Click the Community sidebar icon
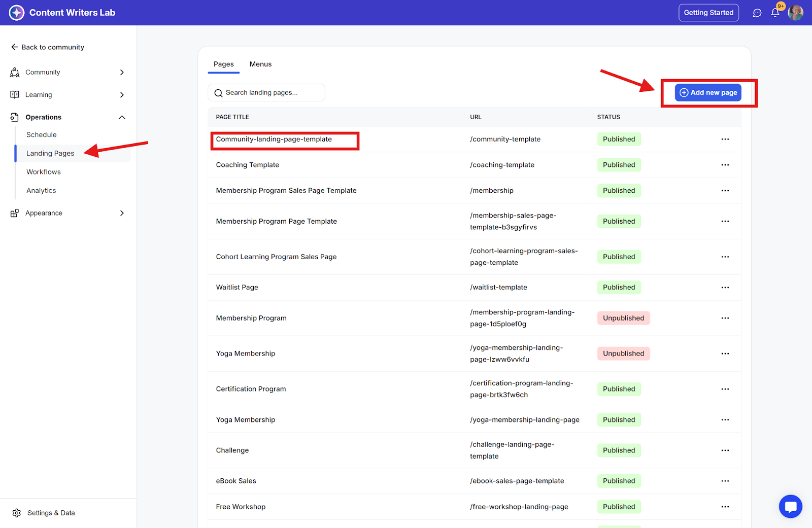The width and height of the screenshot is (812, 528). tap(15, 73)
